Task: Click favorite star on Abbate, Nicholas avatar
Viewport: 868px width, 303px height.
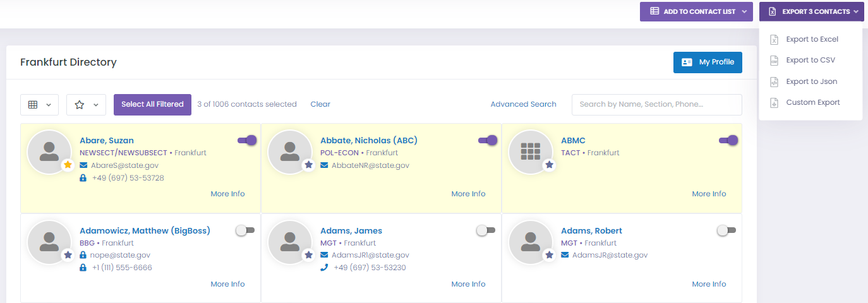Action: point(308,165)
